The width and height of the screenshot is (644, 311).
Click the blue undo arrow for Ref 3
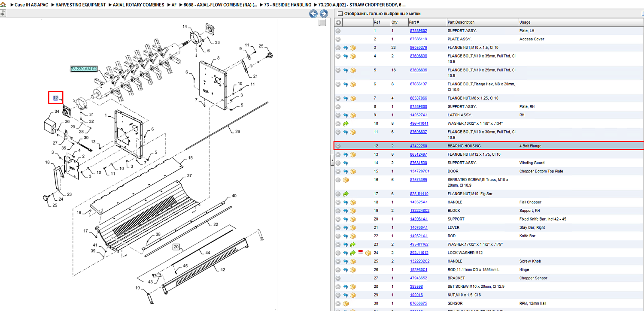click(x=345, y=48)
